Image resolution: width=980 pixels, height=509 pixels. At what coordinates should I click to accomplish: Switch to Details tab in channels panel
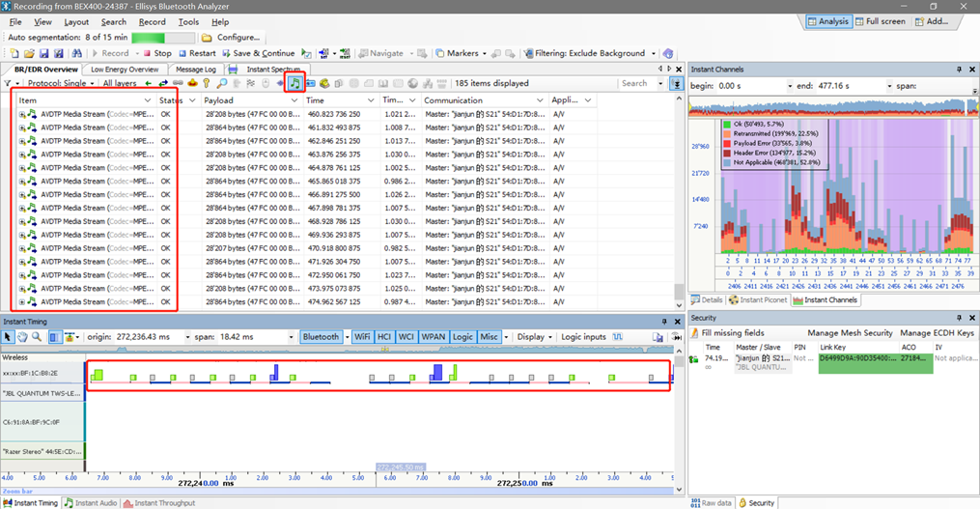(x=706, y=300)
